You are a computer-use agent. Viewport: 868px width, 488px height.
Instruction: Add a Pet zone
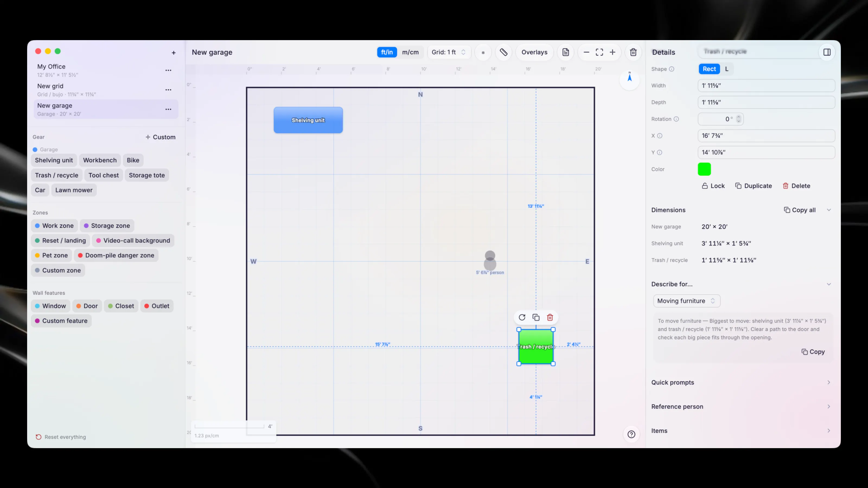coord(52,255)
